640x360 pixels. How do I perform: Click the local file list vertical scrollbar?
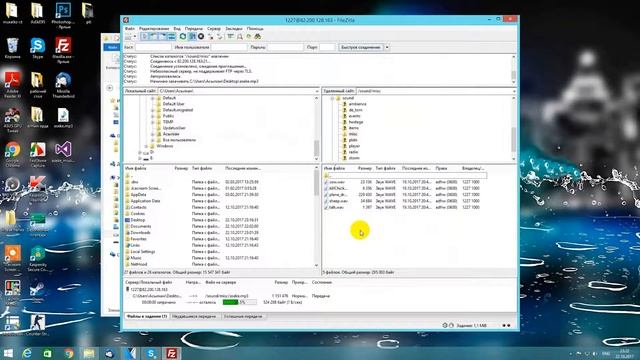(316, 216)
